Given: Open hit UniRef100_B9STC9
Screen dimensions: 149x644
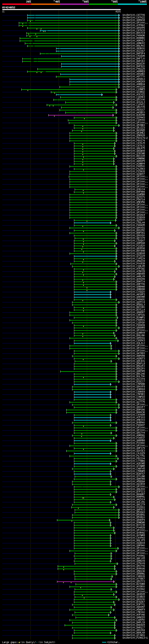Looking at the screenshot, I should [x=133, y=33].
